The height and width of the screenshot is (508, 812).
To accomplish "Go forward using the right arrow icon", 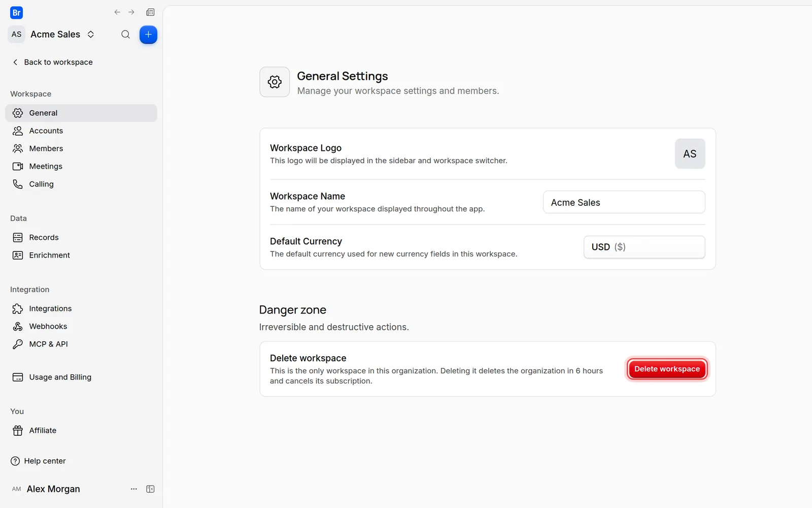I will coord(131,12).
